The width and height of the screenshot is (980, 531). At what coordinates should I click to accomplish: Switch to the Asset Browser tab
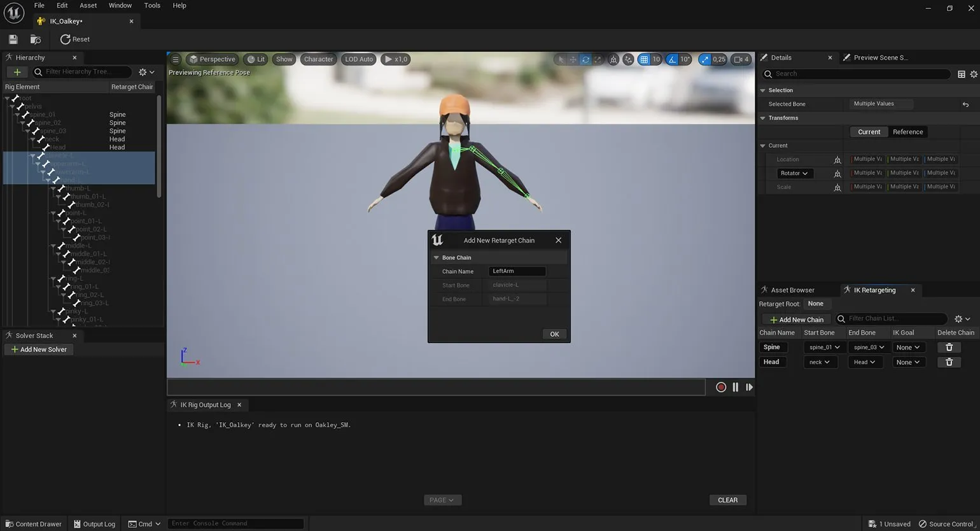[792, 290]
